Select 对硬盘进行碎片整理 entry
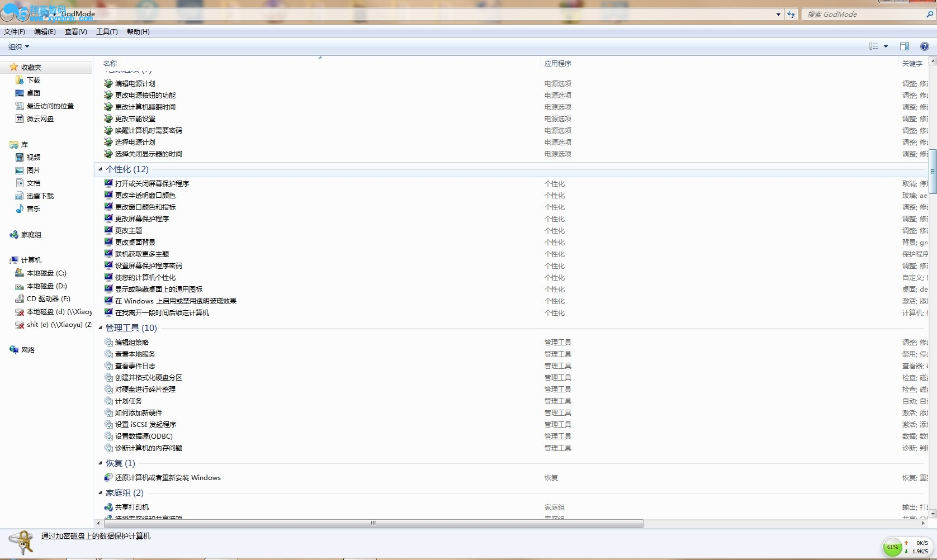Viewport: 937px width, 560px height. 145,389
